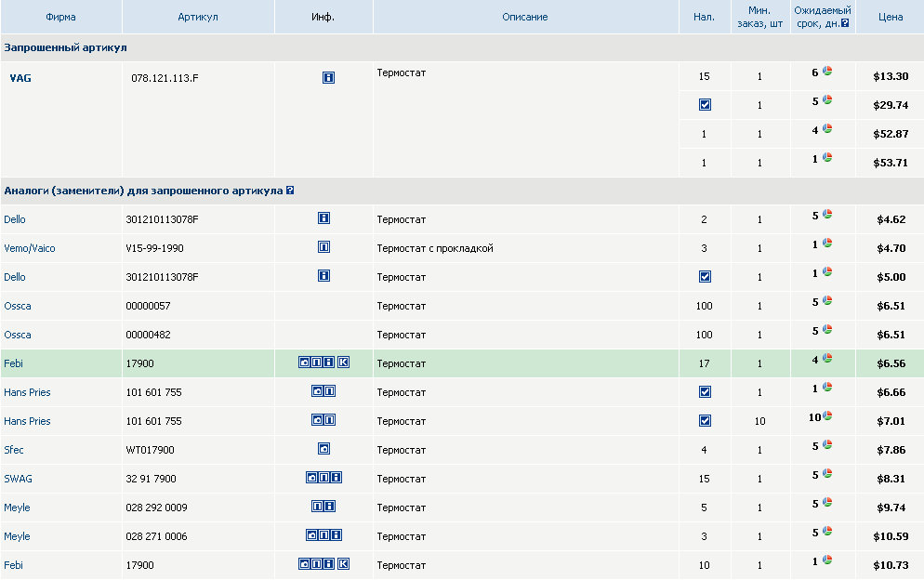Open the Vemo/Vaico brand link
The height and width of the screenshot is (580, 924).
pyautogui.click(x=28, y=248)
